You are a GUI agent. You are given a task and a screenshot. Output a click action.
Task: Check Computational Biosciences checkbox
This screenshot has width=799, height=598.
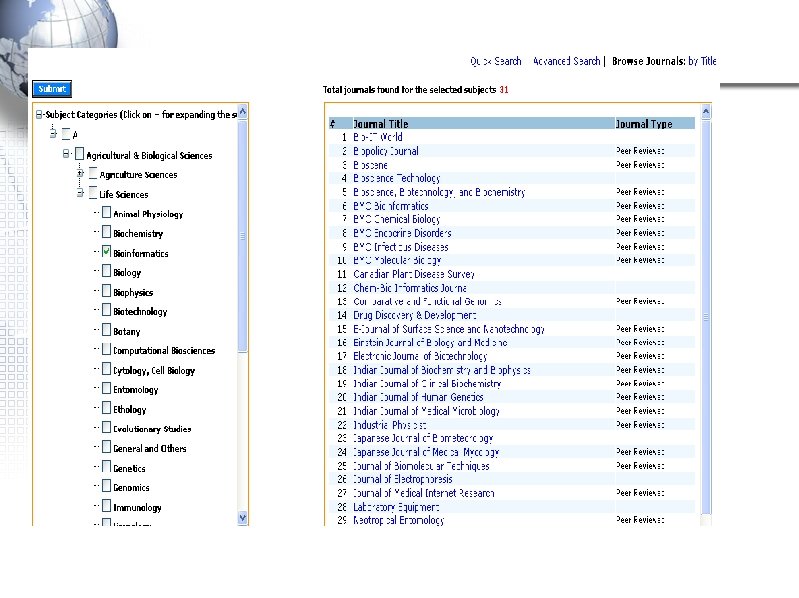[106, 349]
